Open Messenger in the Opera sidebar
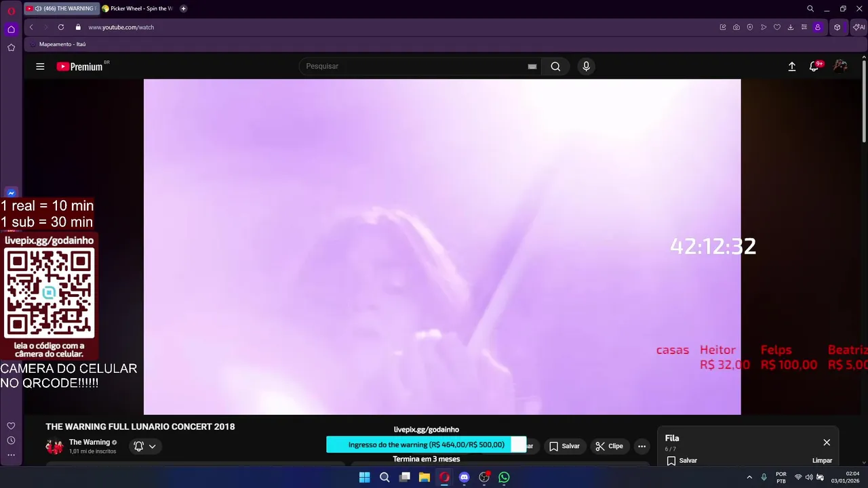Viewport: 868px width, 488px height. pos(11,193)
